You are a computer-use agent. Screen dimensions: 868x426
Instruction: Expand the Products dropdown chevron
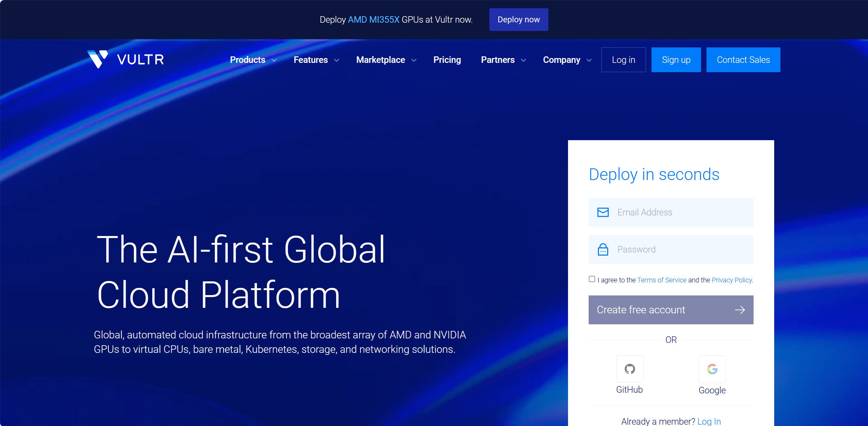click(x=274, y=60)
